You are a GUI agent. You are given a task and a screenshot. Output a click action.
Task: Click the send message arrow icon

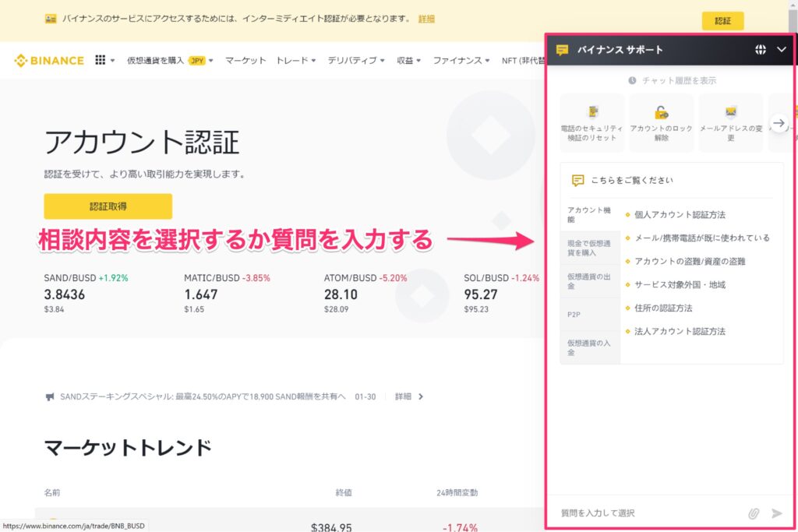coord(777,513)
